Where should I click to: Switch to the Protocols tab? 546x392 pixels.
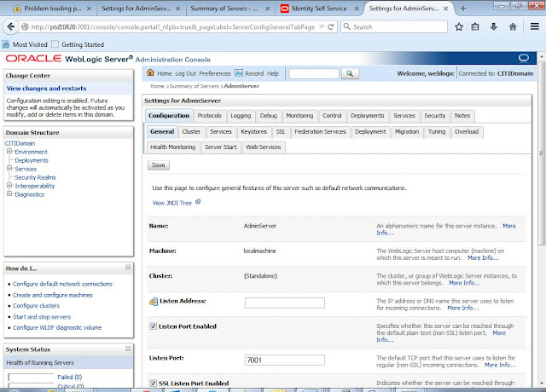coord(210,116)
